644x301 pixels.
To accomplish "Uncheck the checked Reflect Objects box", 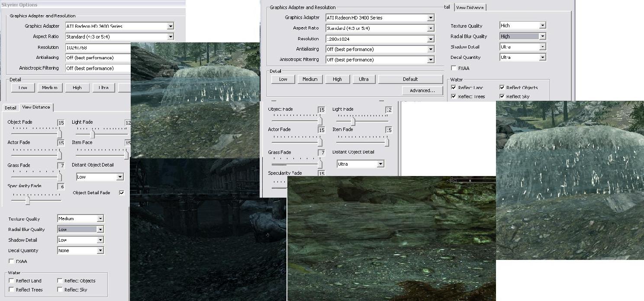I will [x=502, y=87].
